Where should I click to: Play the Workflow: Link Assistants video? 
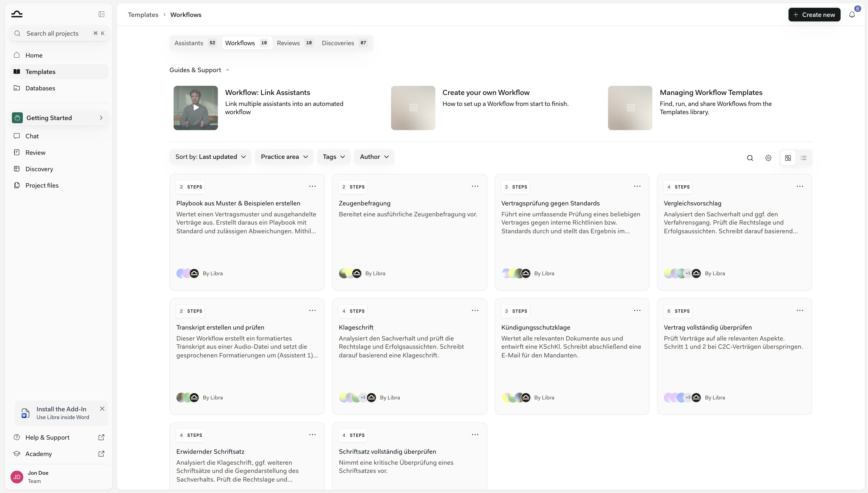196,108
